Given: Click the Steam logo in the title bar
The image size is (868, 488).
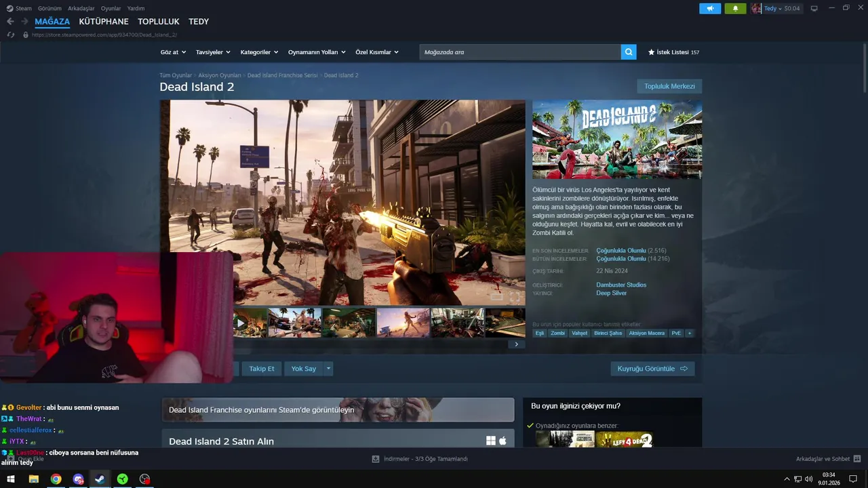Looking at the screenshot, I should (9, 8).
